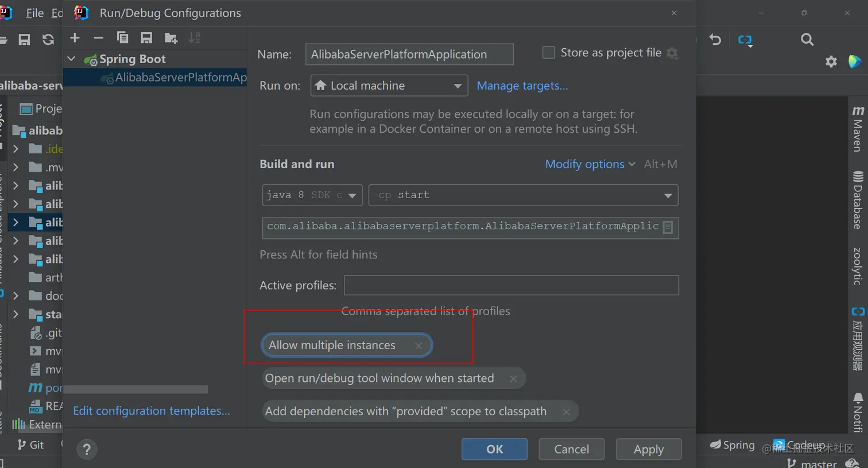Open the Notifications tool window
This screenshot has width=868, height=468.
coord(858,412)
